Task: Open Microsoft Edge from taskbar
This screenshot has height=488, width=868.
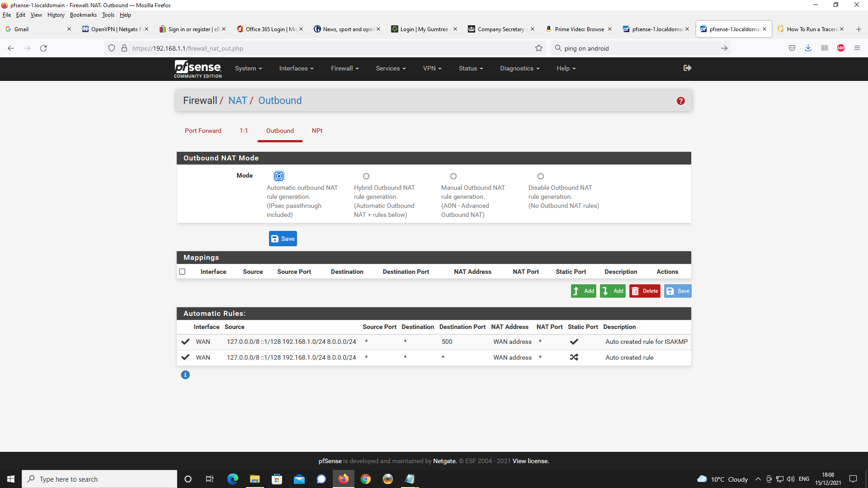Action: pyautogui.click(x=233, y=479)
